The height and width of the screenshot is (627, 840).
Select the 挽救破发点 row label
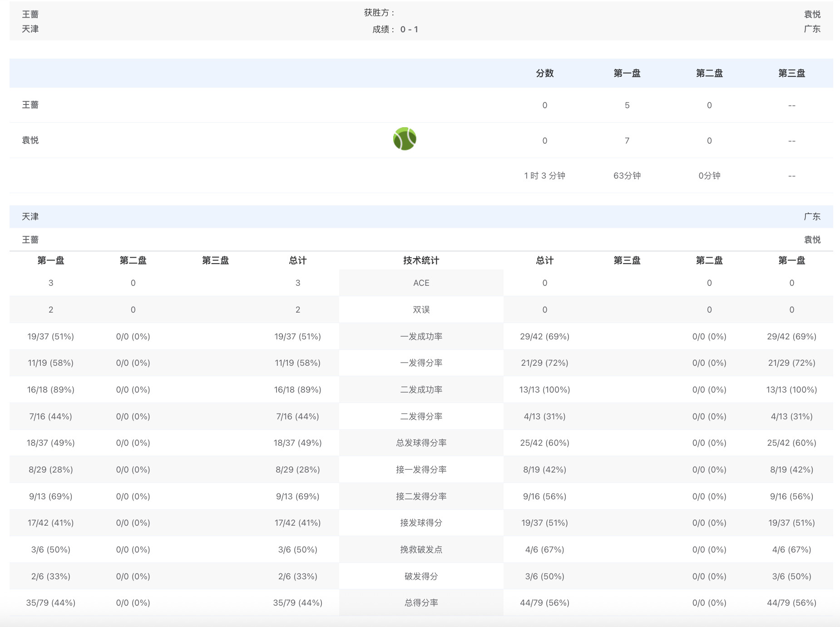pos(421,550)
